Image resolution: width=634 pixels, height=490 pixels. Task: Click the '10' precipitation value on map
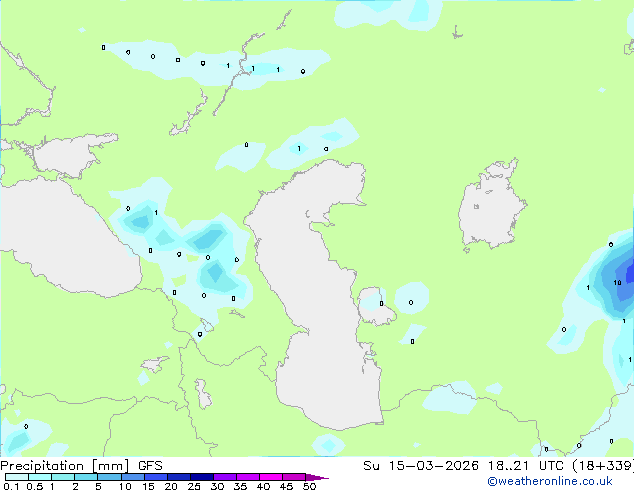click(x=617, y=283)
